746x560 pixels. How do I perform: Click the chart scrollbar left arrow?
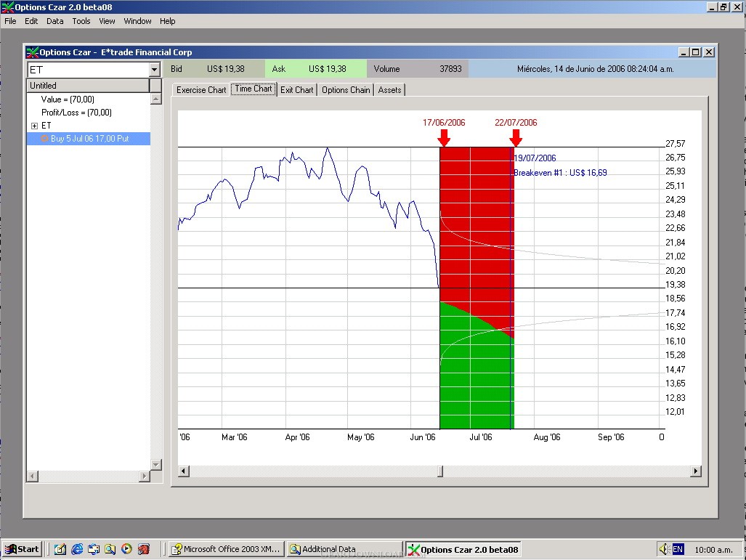[184, 471]
